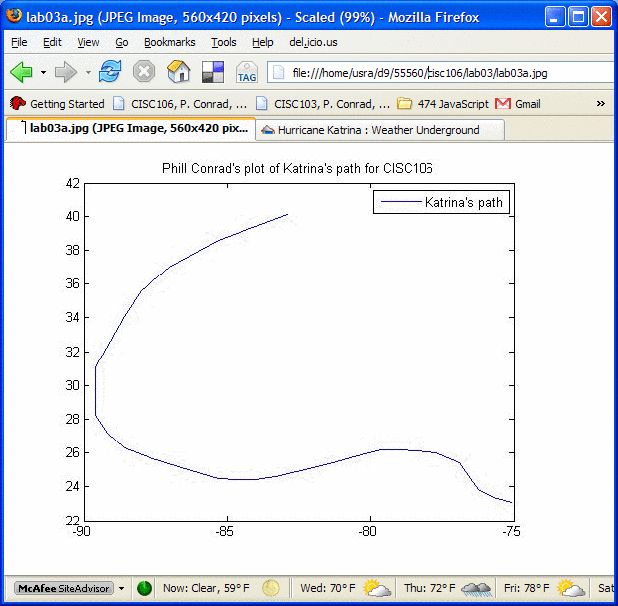Screen dimensions: 618x606
Task: Open the Help menu
Action: [x=262, y=42]
